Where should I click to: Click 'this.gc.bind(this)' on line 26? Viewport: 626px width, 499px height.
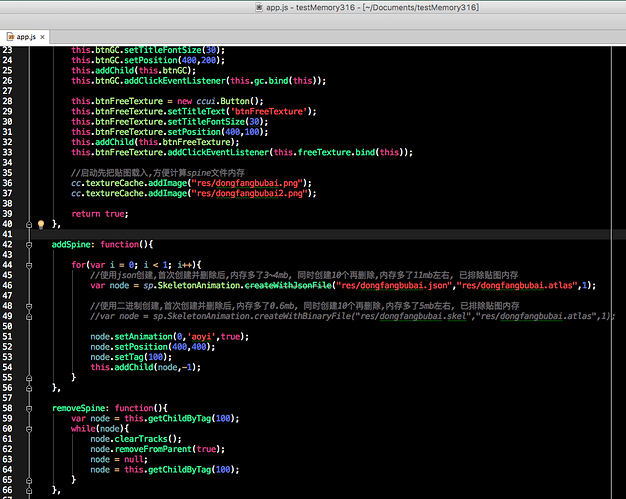pos(275,81)
